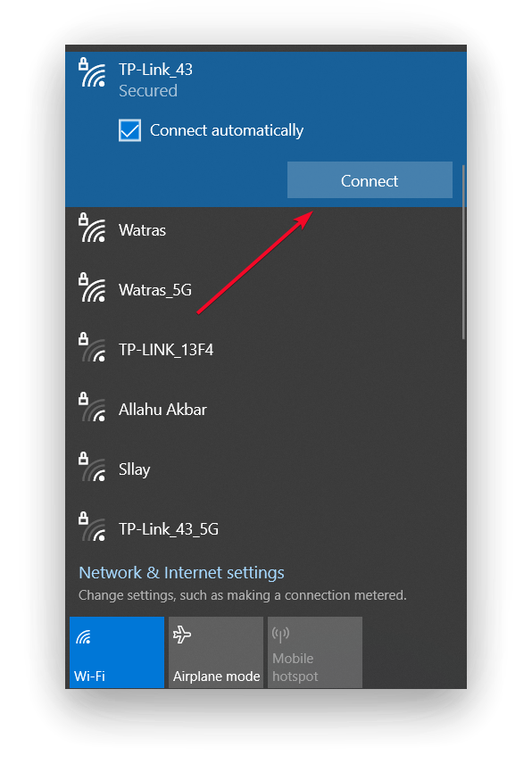
Task: Expand the Sllay network entry
Action: (263, 469)
